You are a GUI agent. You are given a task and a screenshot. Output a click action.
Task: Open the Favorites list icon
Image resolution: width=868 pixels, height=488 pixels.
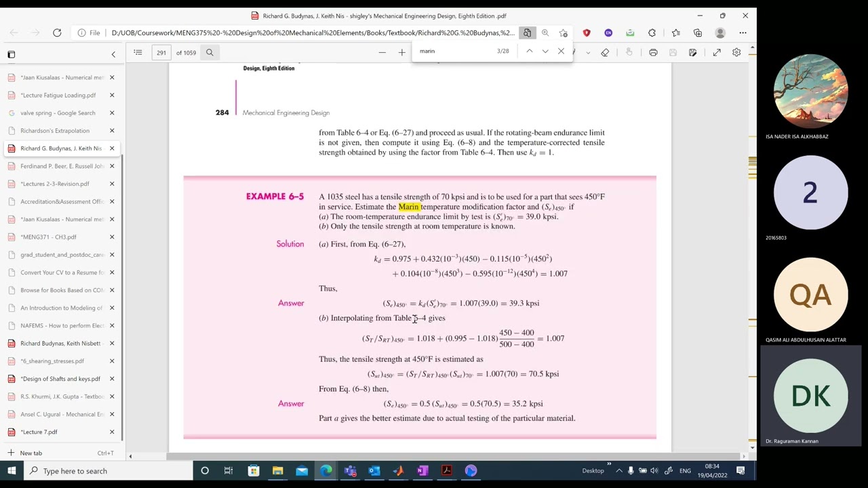click(x=676, y=33)
